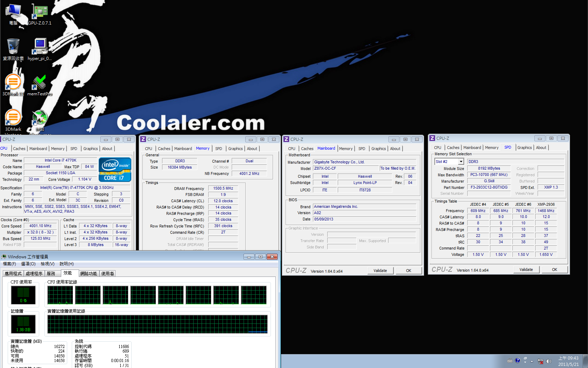Click the BIOS Date 05/09/2013 field
Screen dimensions: 588x368
click(364, 219)
